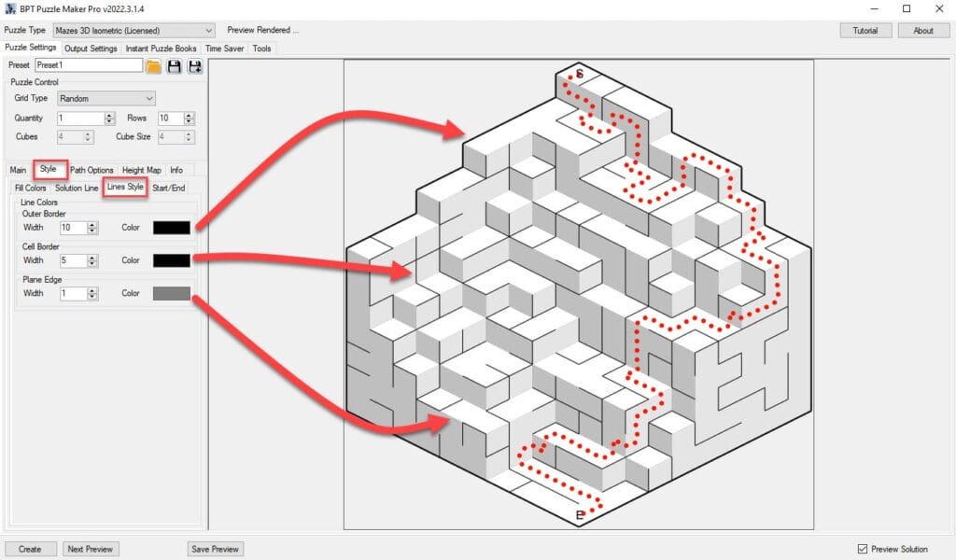Toggle the Preview Solution checkbox
This screenshot has height=560, width=956.
pos(862,549)
